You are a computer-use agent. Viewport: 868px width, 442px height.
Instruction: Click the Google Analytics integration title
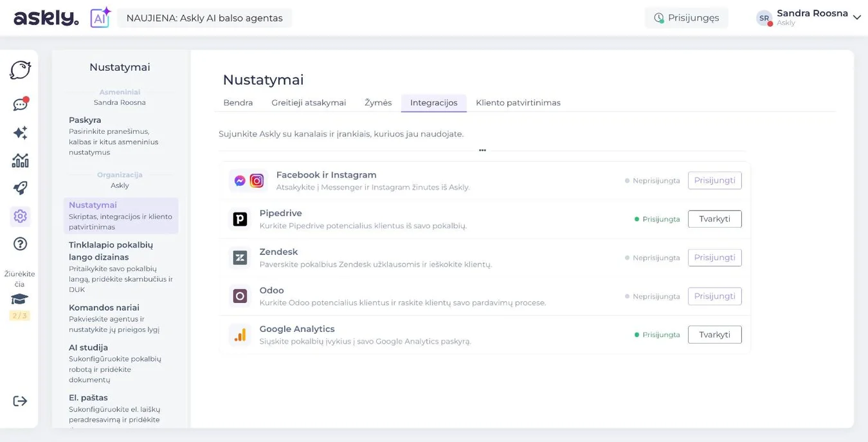click(x=297, y=329)
